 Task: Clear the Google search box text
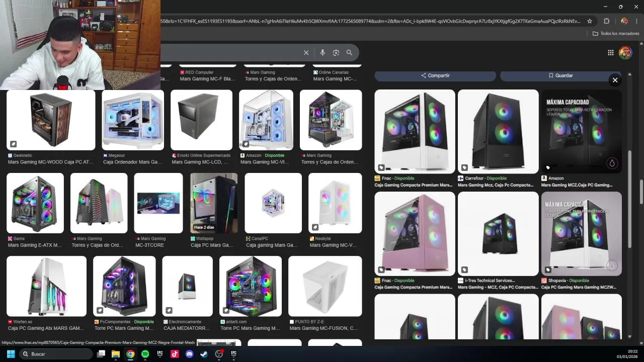[x=306, y=52]
